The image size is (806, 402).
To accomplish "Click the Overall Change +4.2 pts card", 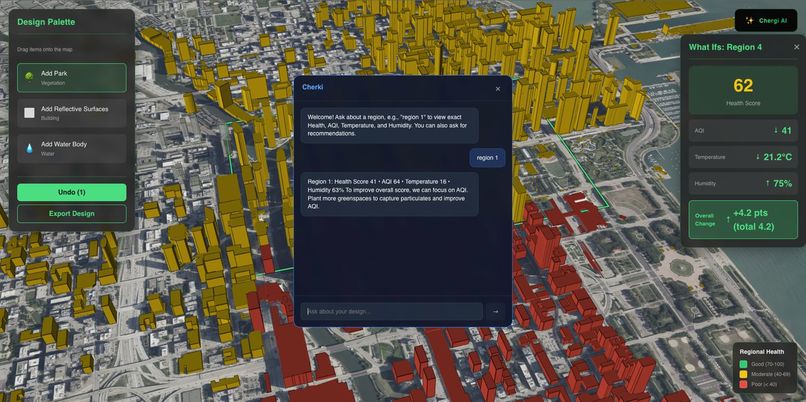I will click(x=743, y=220).
